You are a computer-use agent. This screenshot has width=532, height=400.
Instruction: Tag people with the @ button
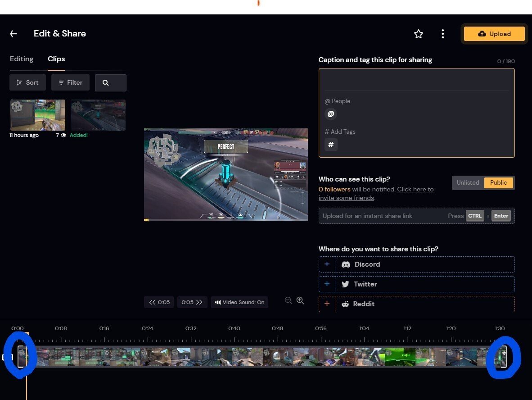[x=331, y=114]
